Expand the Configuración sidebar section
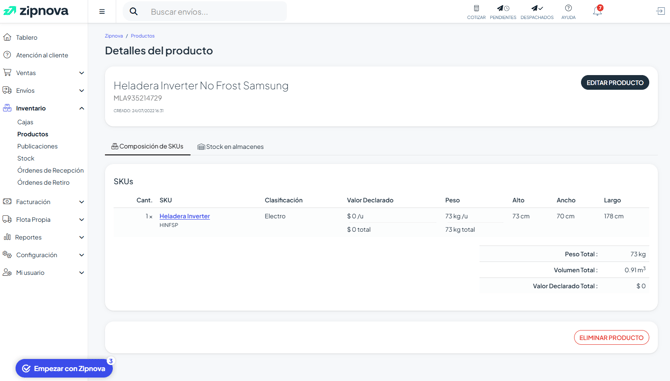 [x=44, y=255]
